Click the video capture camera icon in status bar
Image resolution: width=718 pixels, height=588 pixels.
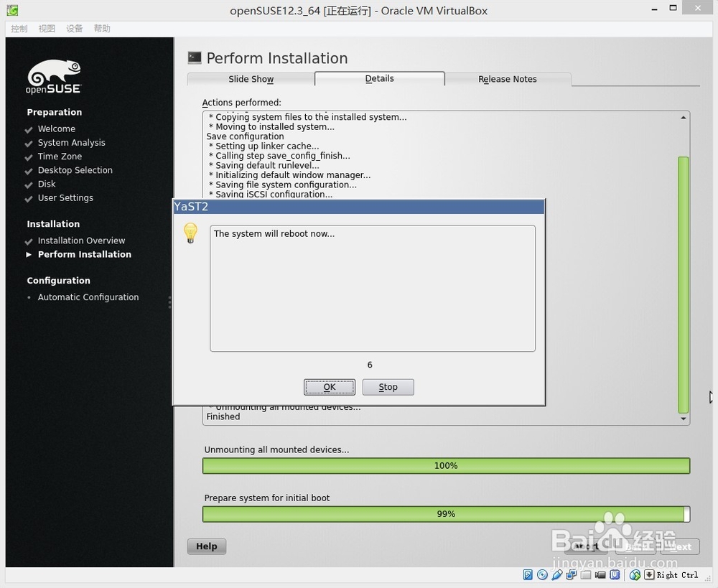pyautogui.click(x=600, y=575)
